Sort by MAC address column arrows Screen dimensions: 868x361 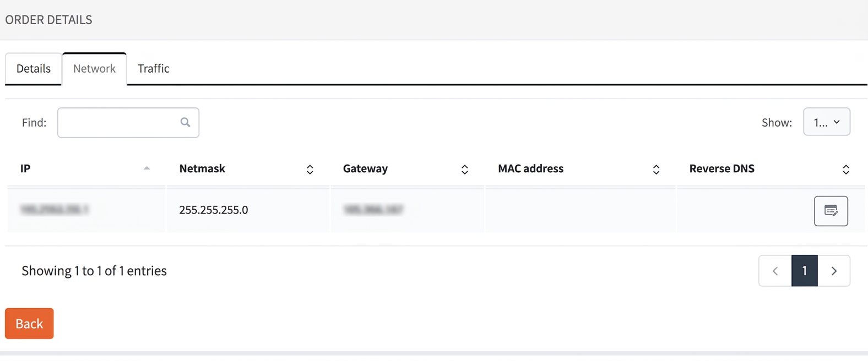tap(656, 169)
